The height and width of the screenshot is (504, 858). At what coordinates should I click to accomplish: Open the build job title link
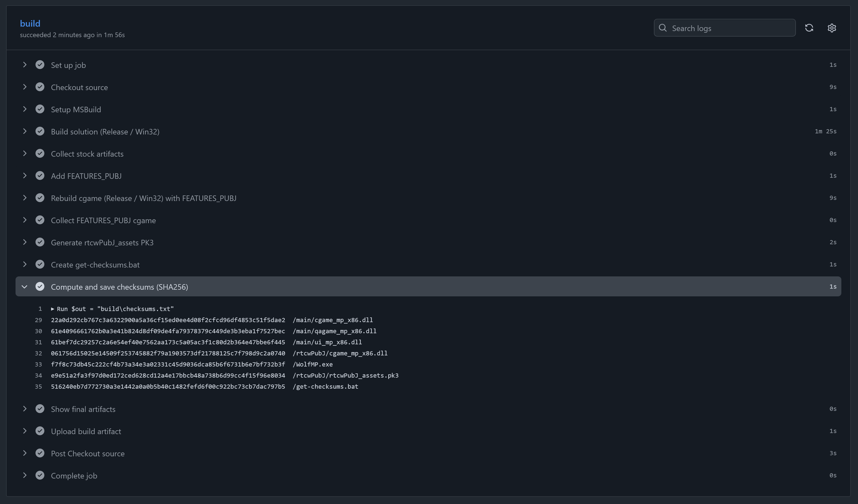pyautogui.click(x=30, y=24)
